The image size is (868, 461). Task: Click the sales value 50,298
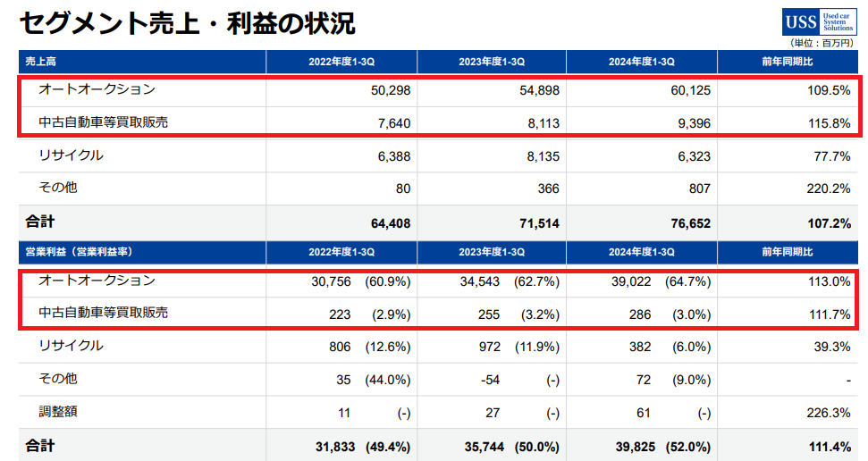click(x=391, y=90)
